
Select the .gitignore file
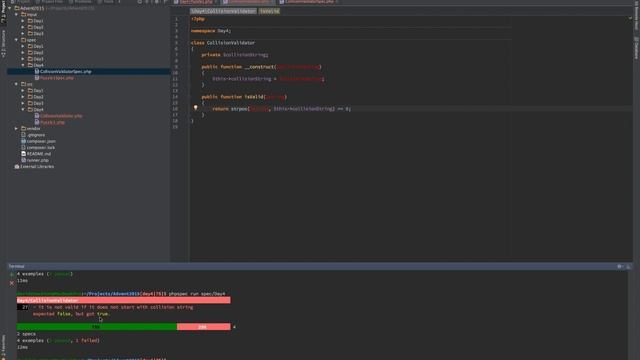coord(36,135)
